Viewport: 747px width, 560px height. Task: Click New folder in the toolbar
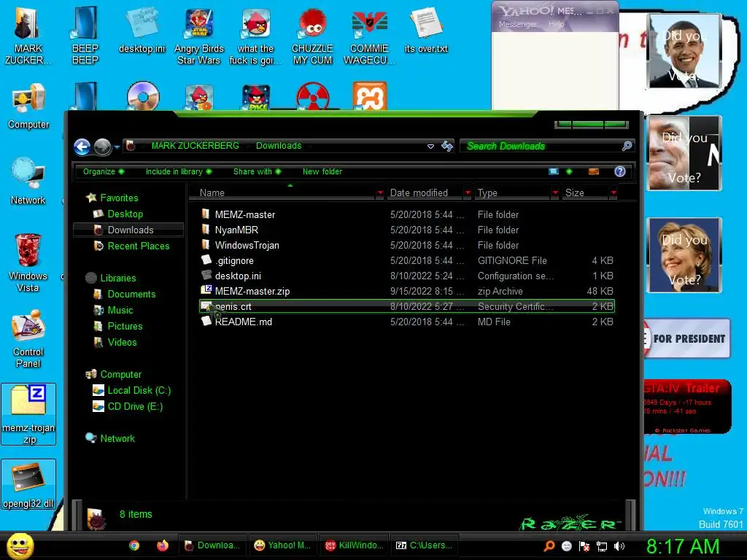[x=322, y=171]
